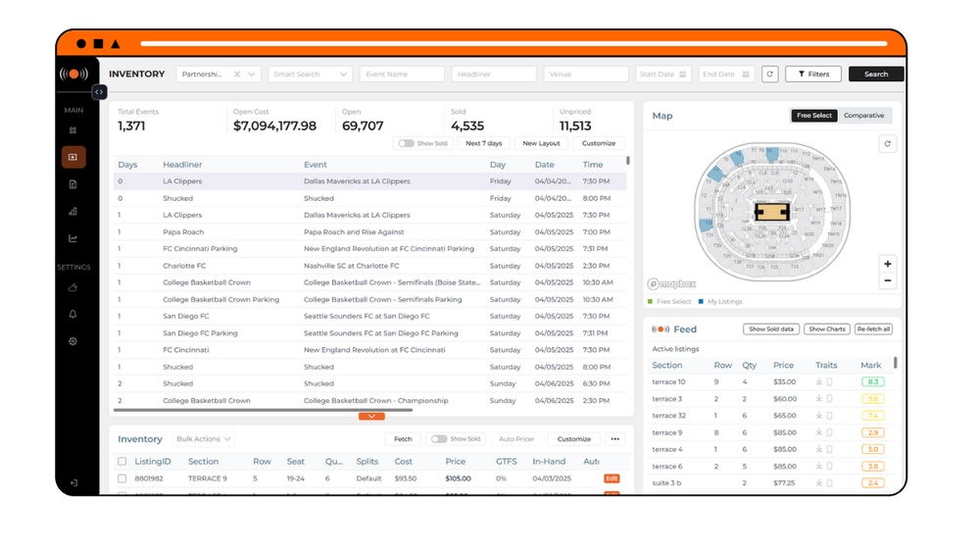This screenshot has height=552, width=980.
Task: Click Customize in the Inventory panel
Action: (573, 439)
